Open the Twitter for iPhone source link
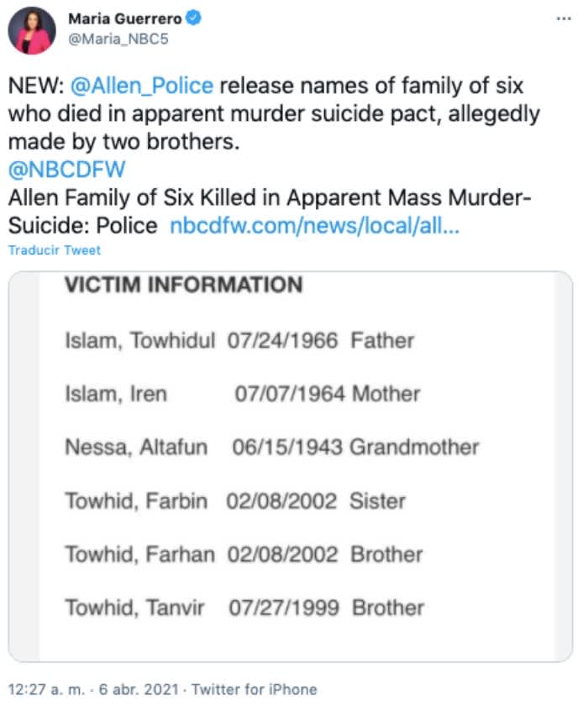Screen dimensions: 588x712 (x=255, y=689)
